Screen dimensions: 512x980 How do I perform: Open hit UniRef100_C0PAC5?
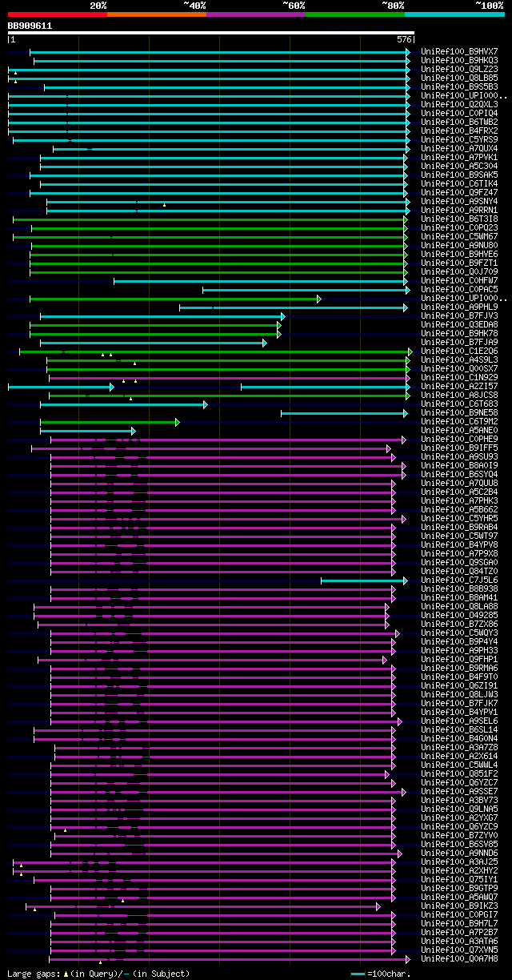(460, 289)
